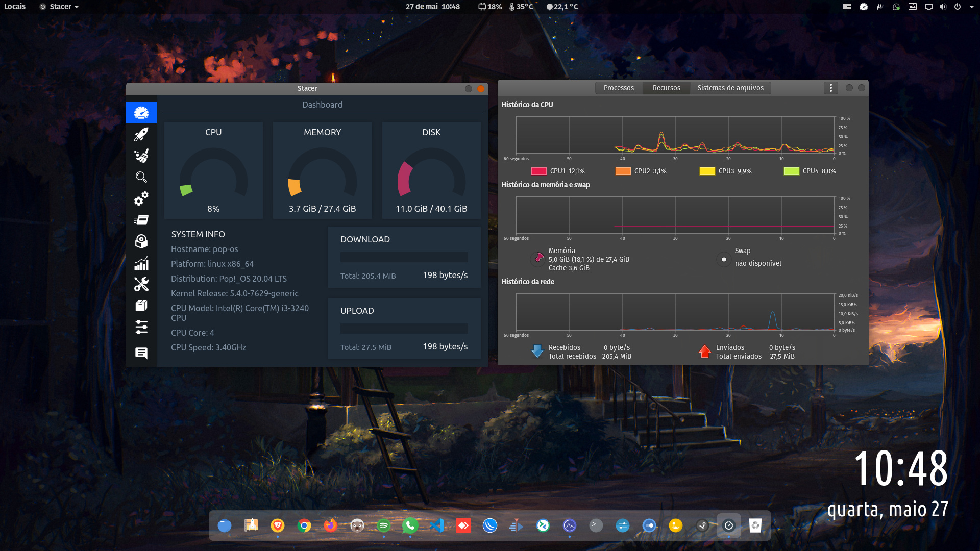
Task: Open Services gears icon in Stacer
Action: [x=141, y=198]
